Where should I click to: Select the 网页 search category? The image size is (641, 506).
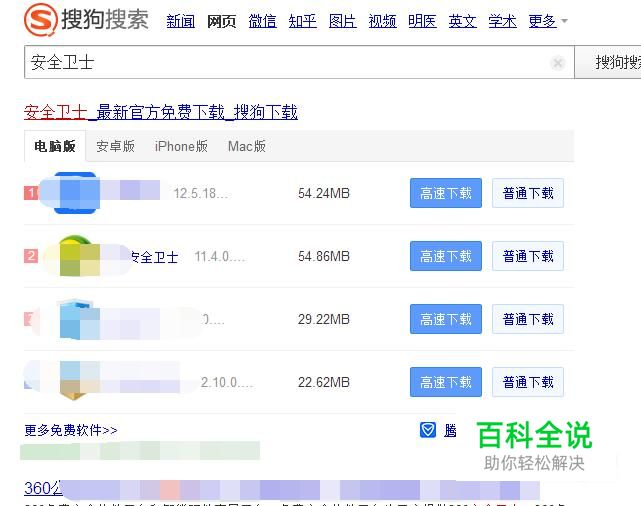pyautogui.click(x=222, y=21)
